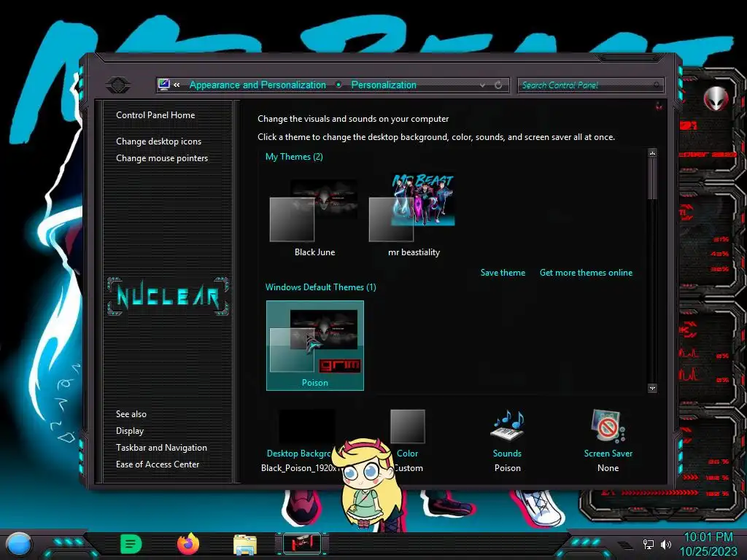Click the Personalization breadcrumb
The image size is (747, 560).
tap(384, 85)
